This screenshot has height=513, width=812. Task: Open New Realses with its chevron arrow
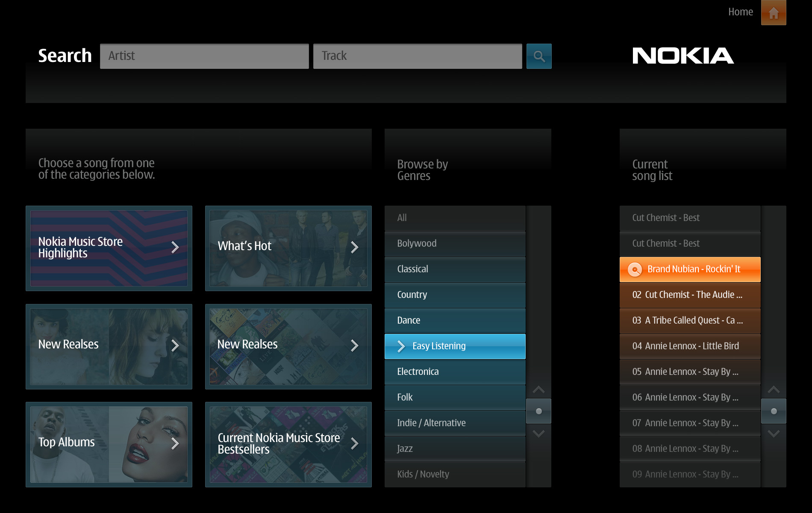point(175,346)
